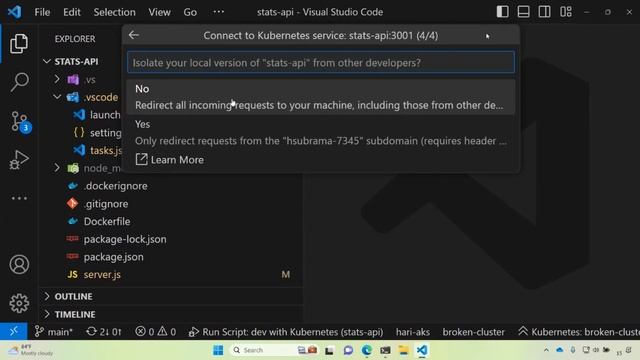Click hari-aks status bar entry

pyautogui.click(x=413, y=332)
